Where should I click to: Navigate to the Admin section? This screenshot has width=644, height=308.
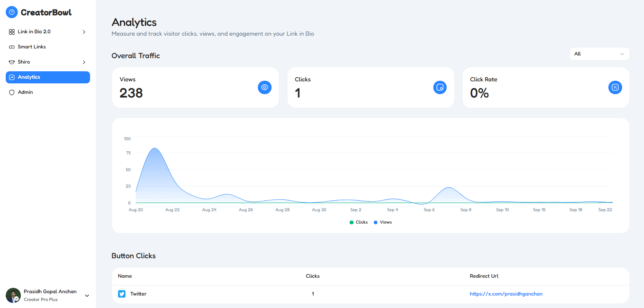pyautogui.click(x=25, y=92)
